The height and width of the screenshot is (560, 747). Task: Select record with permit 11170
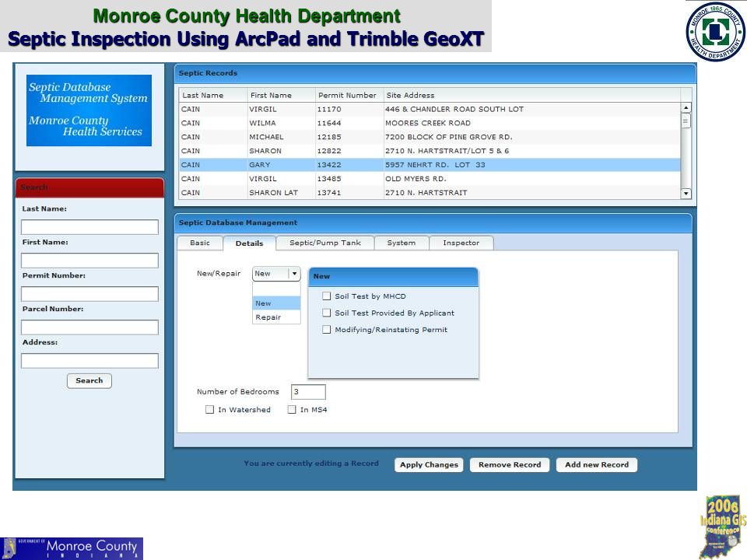(x=430, y=109)
